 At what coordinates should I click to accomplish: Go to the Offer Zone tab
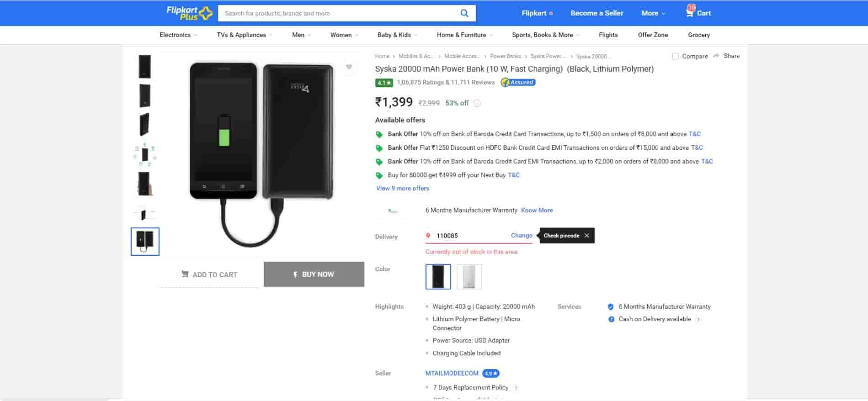pos(653,35)
